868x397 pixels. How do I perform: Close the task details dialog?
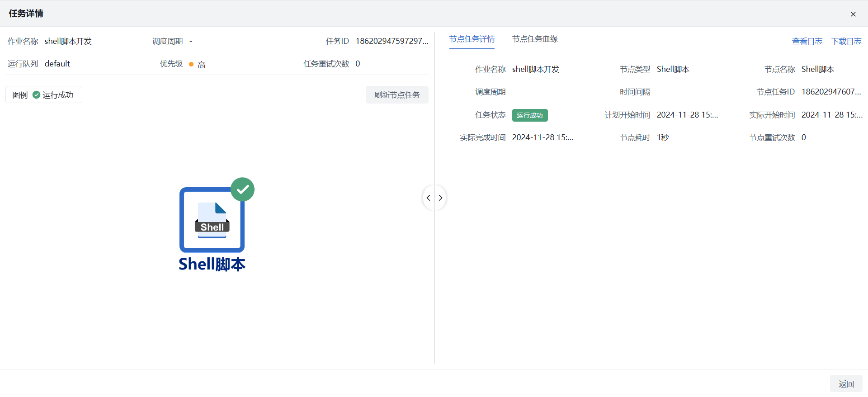[853, 14]
